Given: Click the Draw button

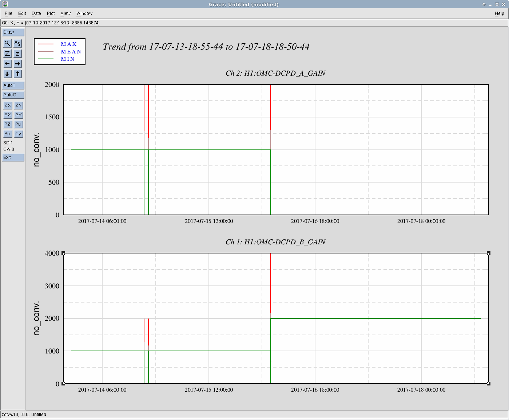Looking at the screenshot, I should [x=13, y=32].
